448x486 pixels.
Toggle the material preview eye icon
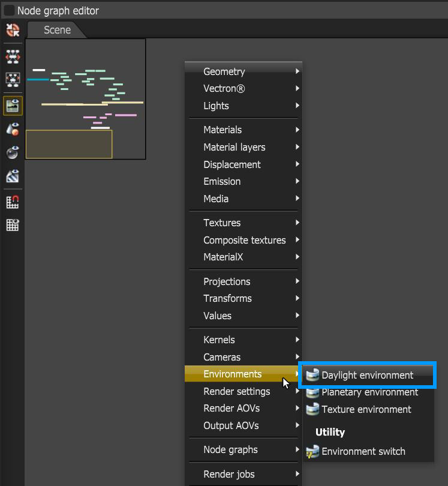click(x=13, y=129)
